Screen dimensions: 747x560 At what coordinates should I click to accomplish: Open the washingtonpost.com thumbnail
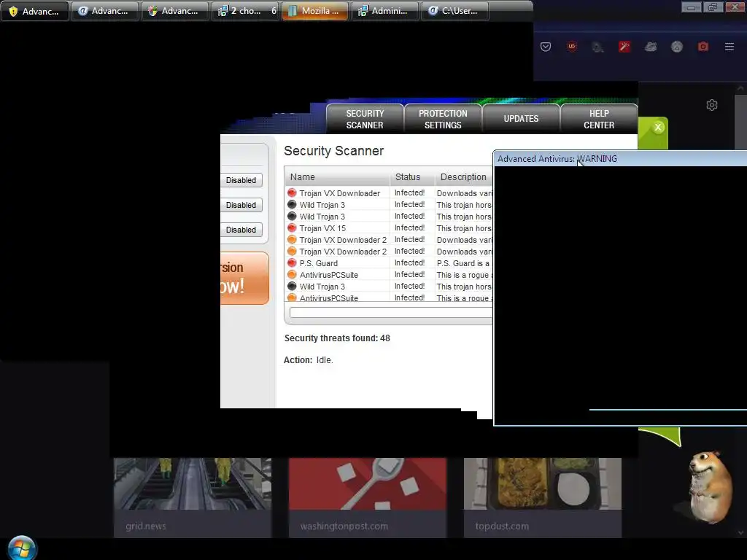click(x=368, y=484)
